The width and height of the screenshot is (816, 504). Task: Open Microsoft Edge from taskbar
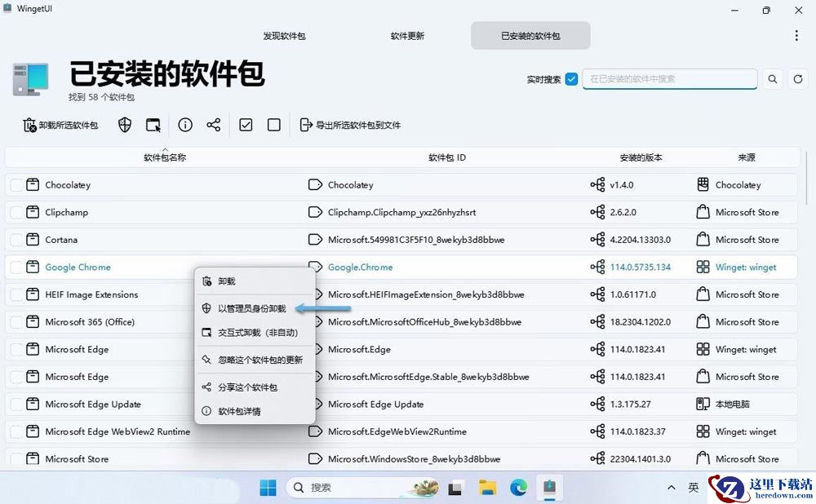pyautogui.click(x=518, y=488)
